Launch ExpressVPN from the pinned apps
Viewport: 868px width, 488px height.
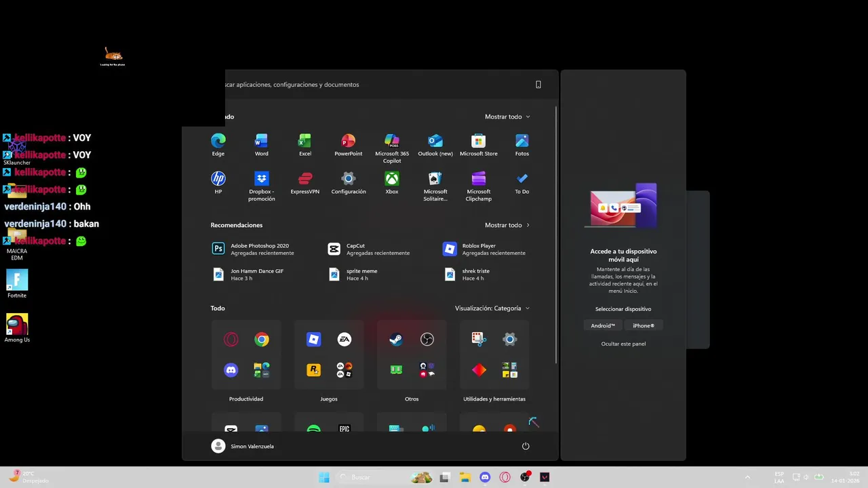point(305,183)
